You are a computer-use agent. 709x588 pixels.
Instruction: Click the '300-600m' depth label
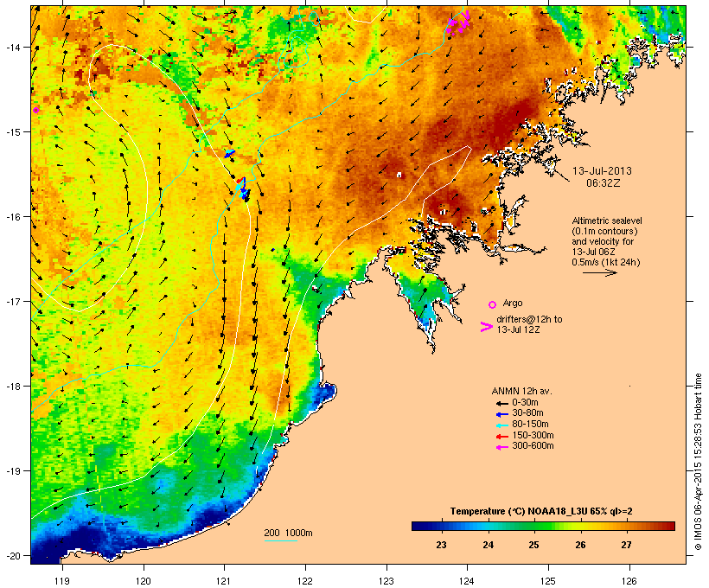[x=533, y=446]
